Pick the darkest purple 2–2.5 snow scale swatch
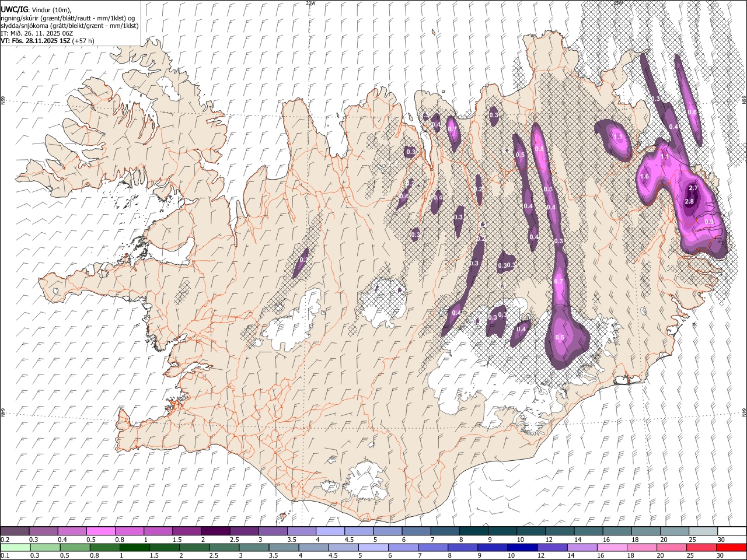 [x=215, y=531]
